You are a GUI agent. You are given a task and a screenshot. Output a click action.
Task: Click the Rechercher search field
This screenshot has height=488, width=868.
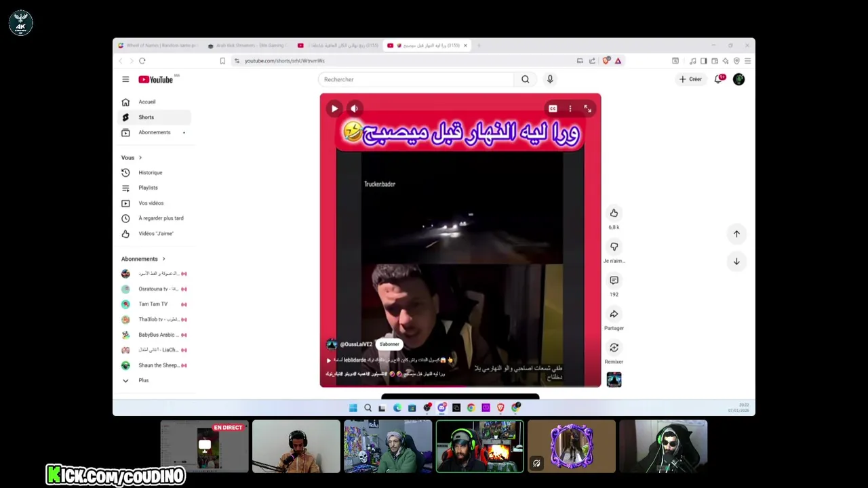tap(416, 79)
